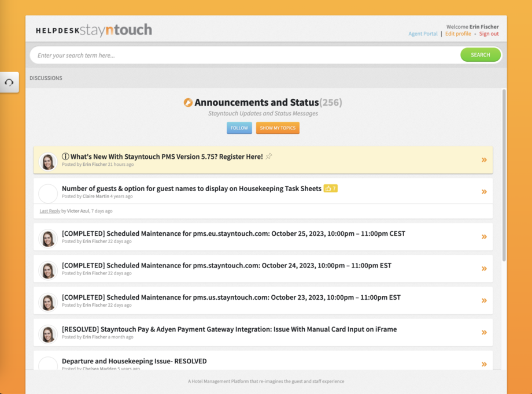The height and width of the screenshot is (394, 532).
Task: Click Claire Martin author name
Action: (95, 196)
